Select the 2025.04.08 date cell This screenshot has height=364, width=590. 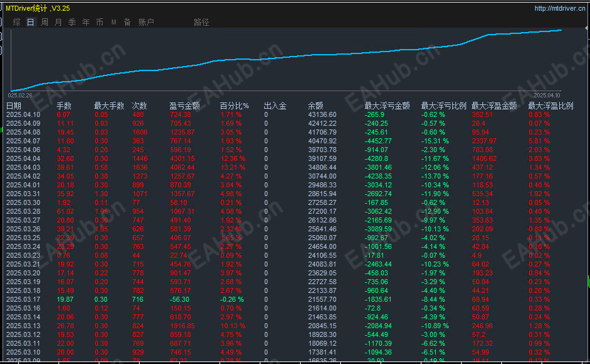coord(23,132)
